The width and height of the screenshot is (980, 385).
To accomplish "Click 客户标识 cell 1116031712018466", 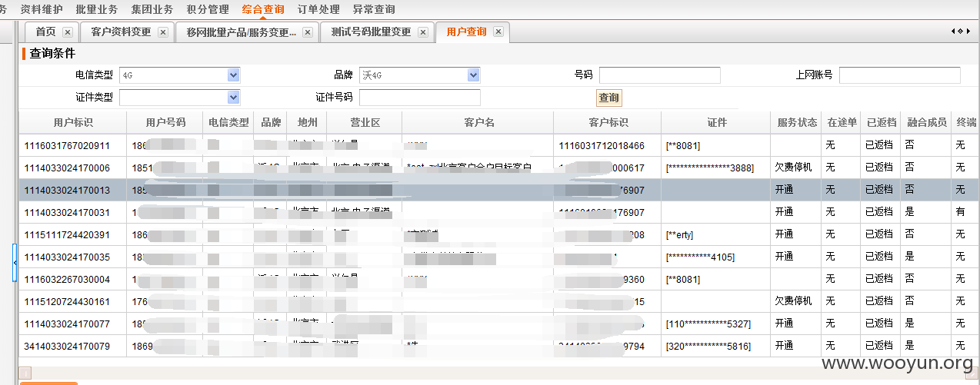I will click(608, 145).
